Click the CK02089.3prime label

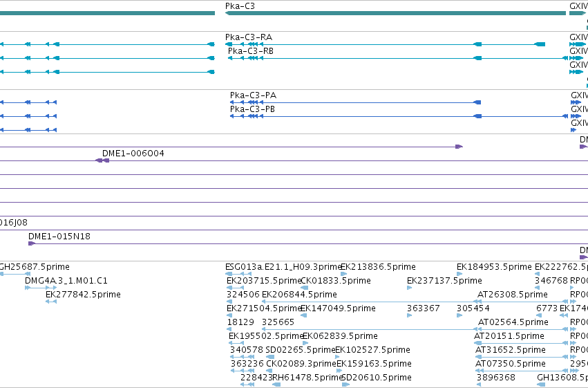click(x=301, y=364)
